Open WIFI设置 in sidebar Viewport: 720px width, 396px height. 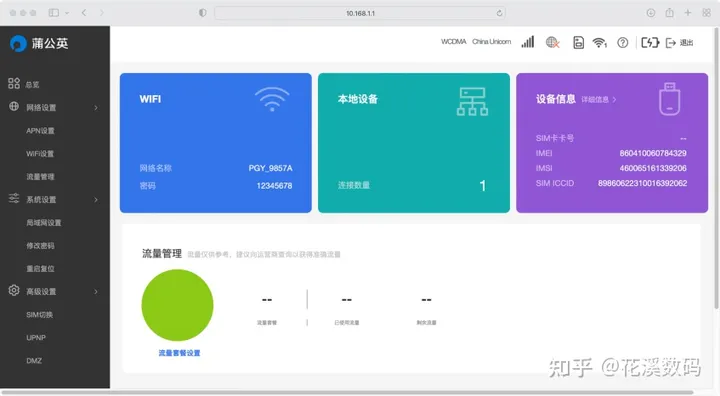pos(40,153)
